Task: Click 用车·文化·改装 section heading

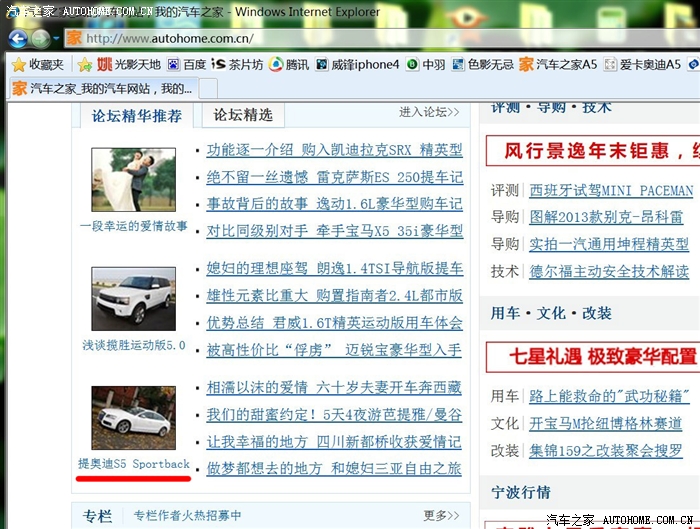Action: point(551,313)
